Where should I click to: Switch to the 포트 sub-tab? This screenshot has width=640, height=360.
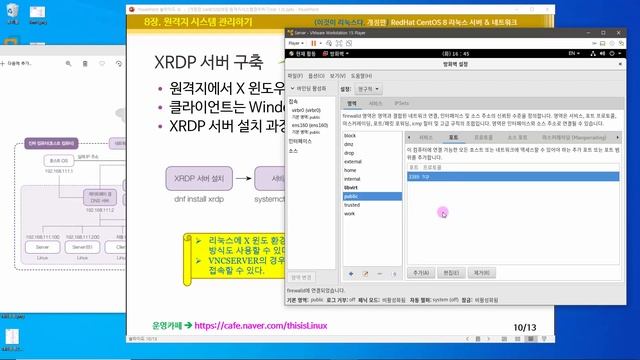(453, 138)
